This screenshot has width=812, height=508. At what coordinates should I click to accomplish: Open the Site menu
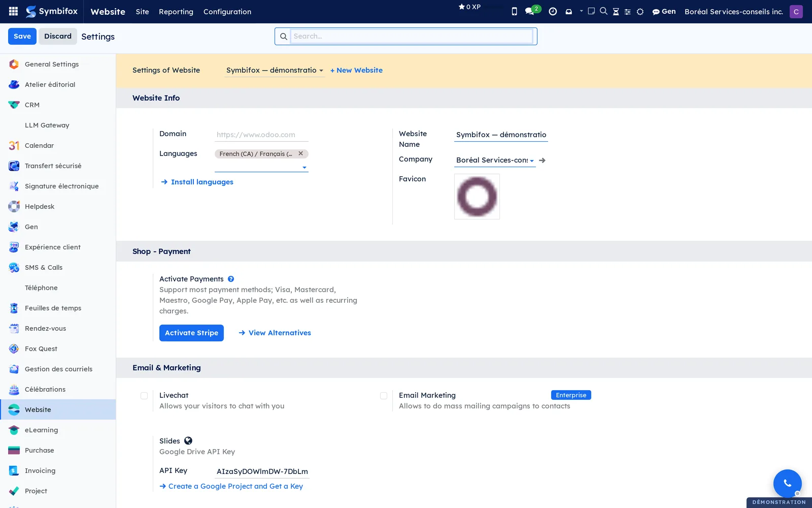point(142,12)
